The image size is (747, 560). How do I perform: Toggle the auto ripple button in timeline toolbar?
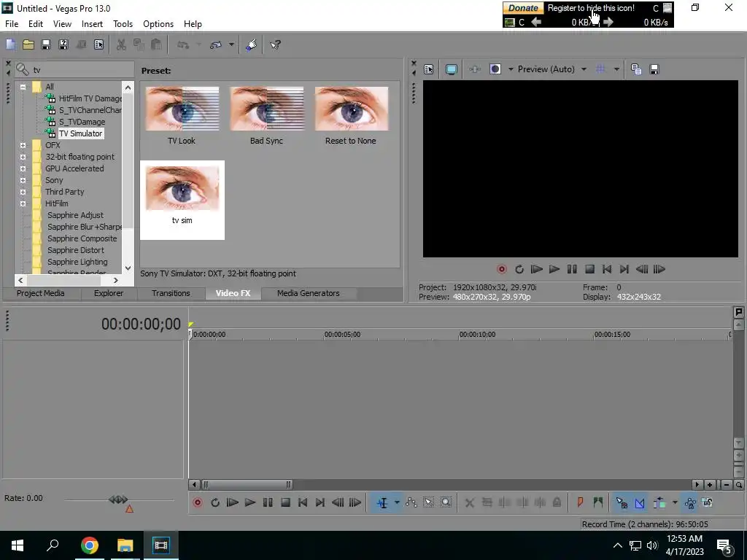click(x=659, y=502)
